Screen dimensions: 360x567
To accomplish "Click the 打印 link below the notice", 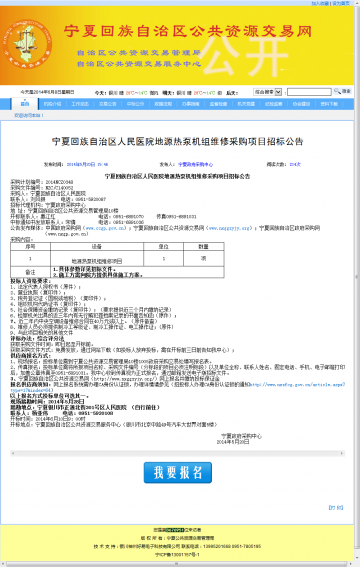I will 336,507.
